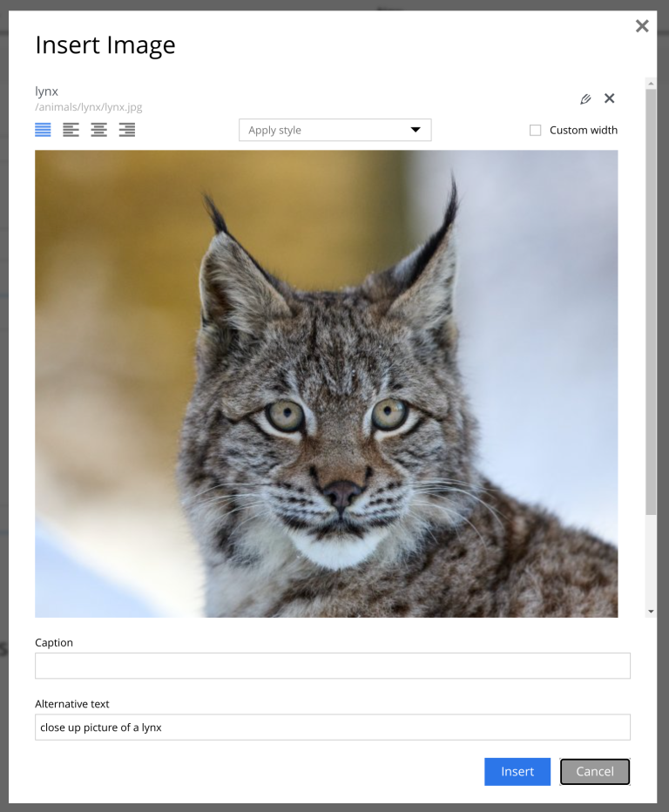Click the lynx image name text
The image size is (669, 812).
coord(46,91)
